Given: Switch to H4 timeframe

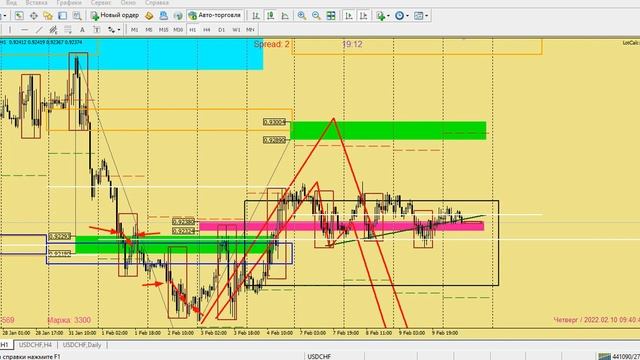Looking at the screenshot, I should (207, 30).
